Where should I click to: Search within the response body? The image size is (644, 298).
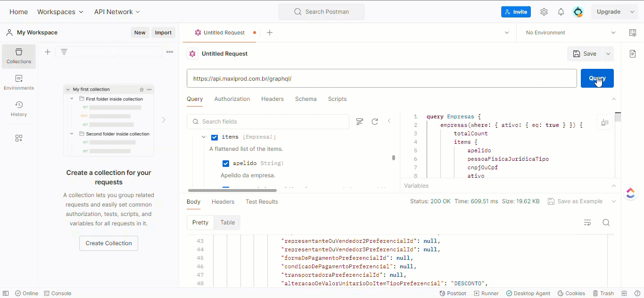606,223
